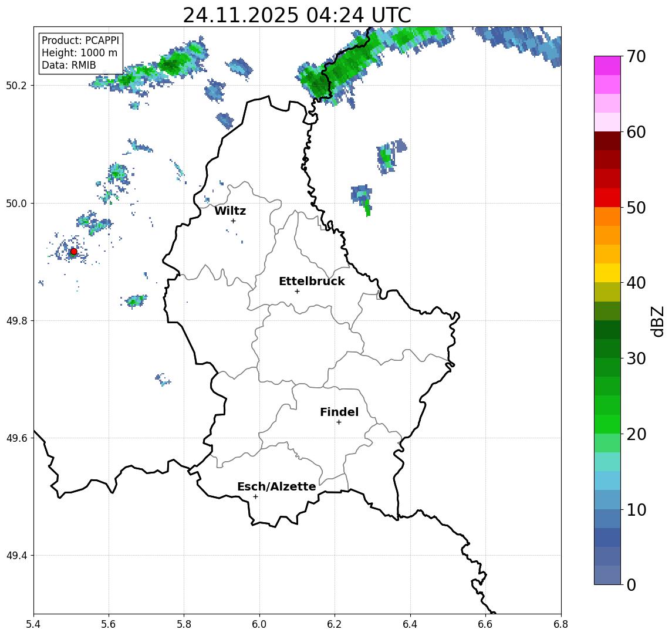Click the yellow swatch just above 40 dBZ

pos(607,273)
